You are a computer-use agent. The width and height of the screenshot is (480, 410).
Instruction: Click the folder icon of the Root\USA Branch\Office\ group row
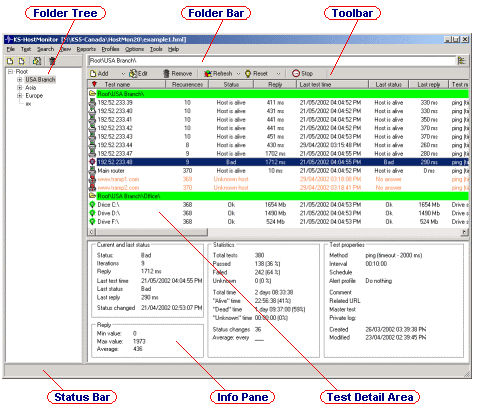click(x=92, y=196)
